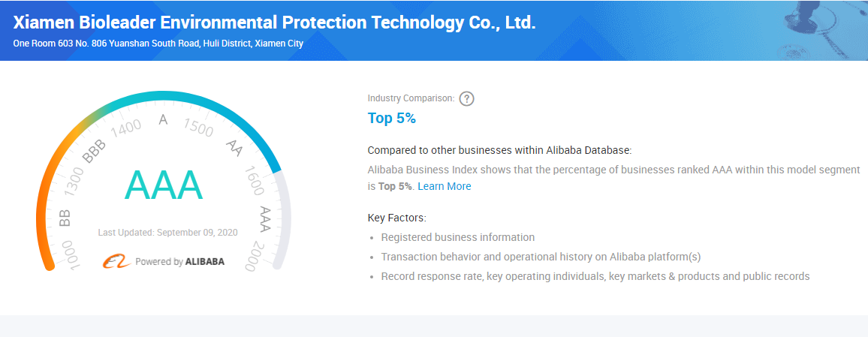Click the large AAA rating in gauge center
The image size is (868, 337).
[x=163, y=186]
